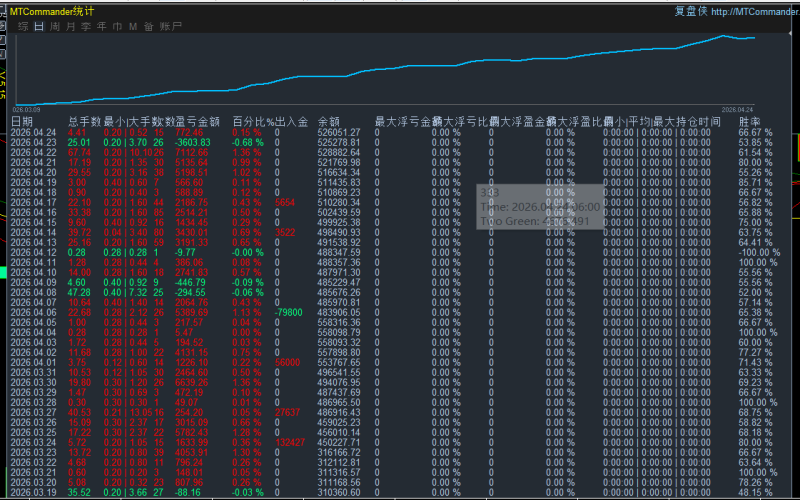Click the -446.79 loss amount
The height and width of the screenshot is (500, 800).
[x=190, y=283]
